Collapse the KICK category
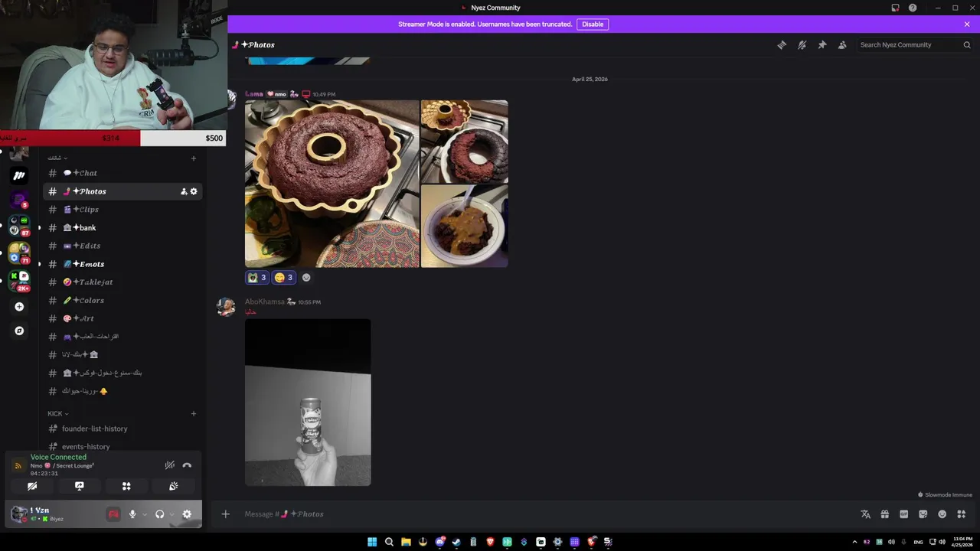980x551 pixels. 58,414
